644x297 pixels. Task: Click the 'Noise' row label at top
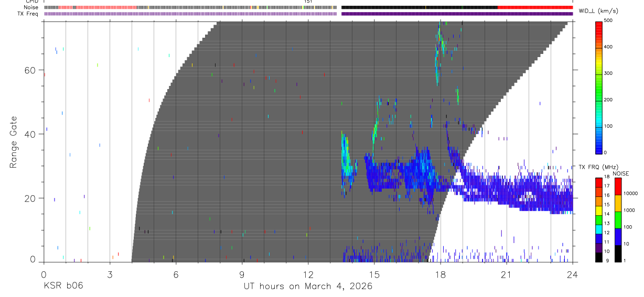31,7
